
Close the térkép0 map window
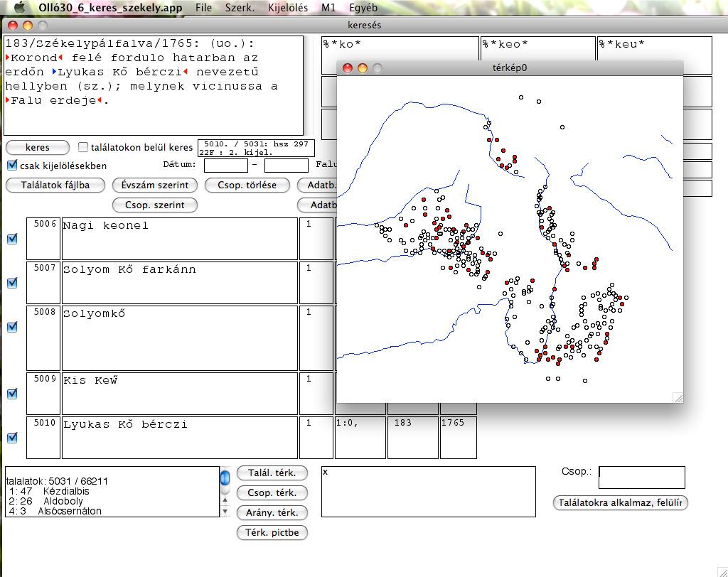pos(347,68)
